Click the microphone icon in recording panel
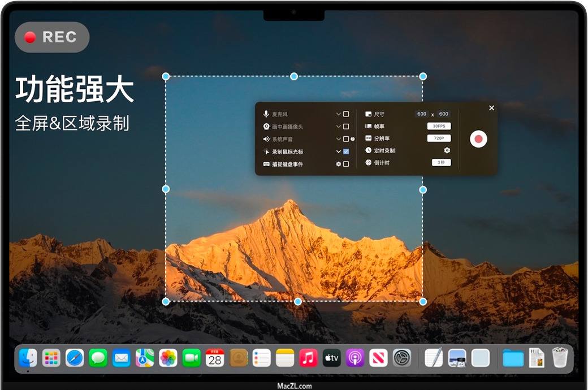 coord(266,114)
